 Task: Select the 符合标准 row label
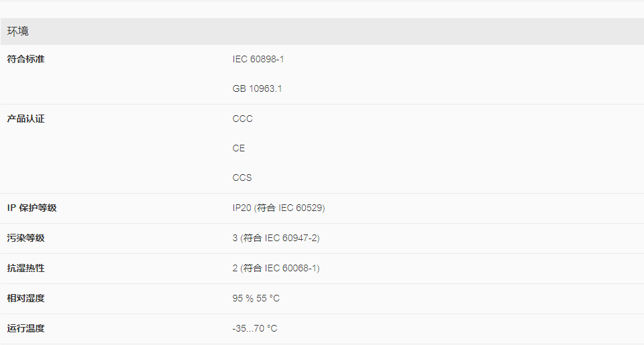tap(26, 59)
